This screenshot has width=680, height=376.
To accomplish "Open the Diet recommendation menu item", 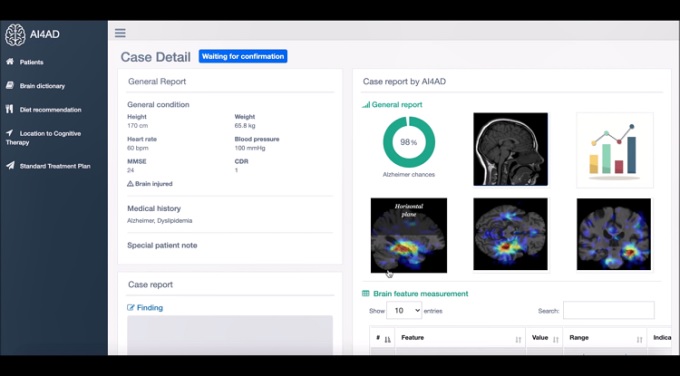I will pyautogui.click(x=50, y=110).
